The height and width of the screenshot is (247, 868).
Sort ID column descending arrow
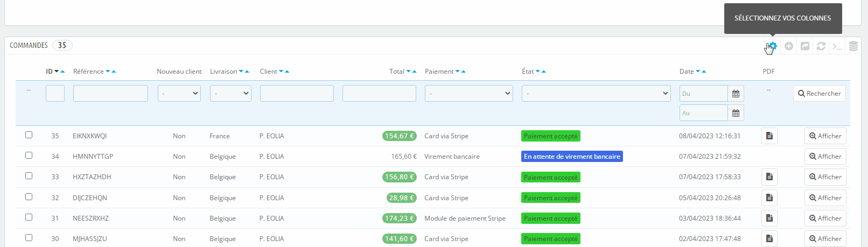[57, 72]
